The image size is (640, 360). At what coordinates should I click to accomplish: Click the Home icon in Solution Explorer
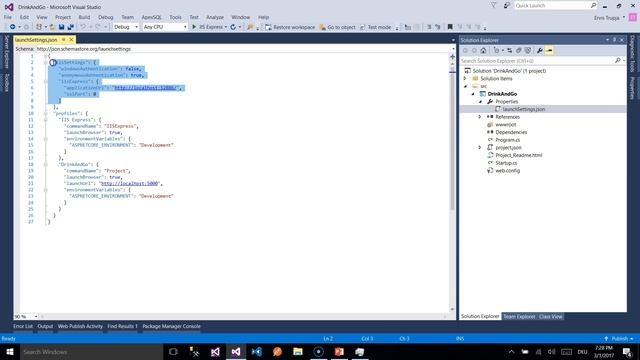click(x=483, y=51)
